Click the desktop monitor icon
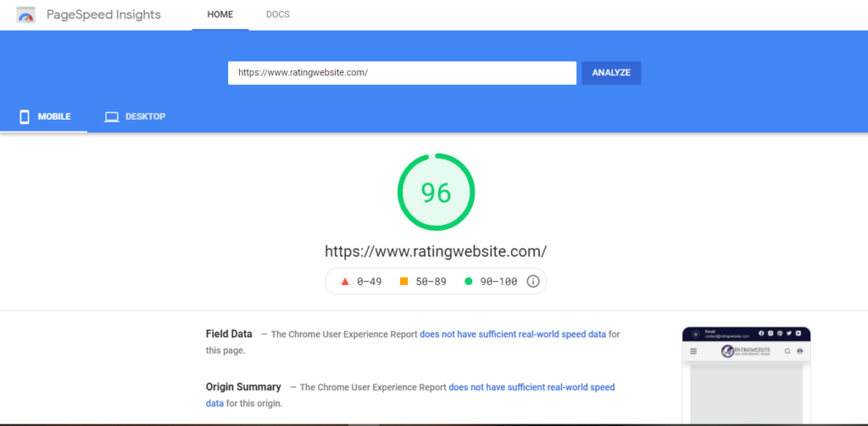Image resolution: width=868 pixels, height=426 pixels. (111, 116)
